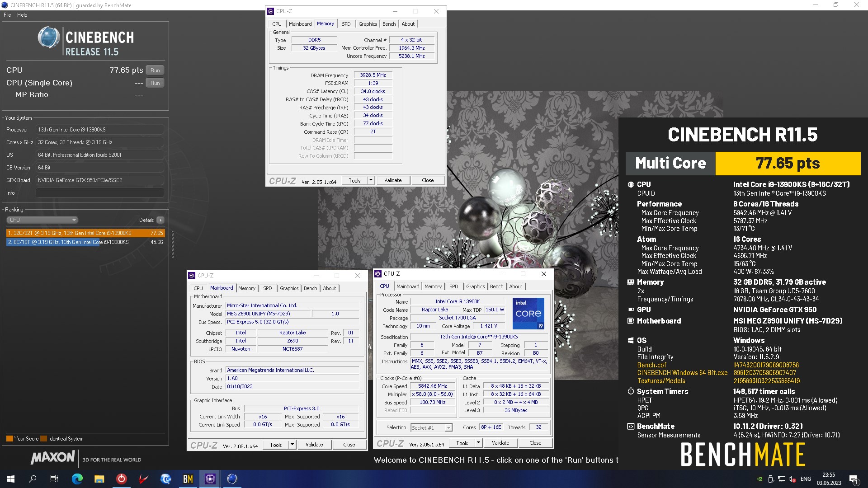The height and width of the screenshot is (488, 868).
Task: Click Close in CPU-Z Memory window
Action: 428,180
